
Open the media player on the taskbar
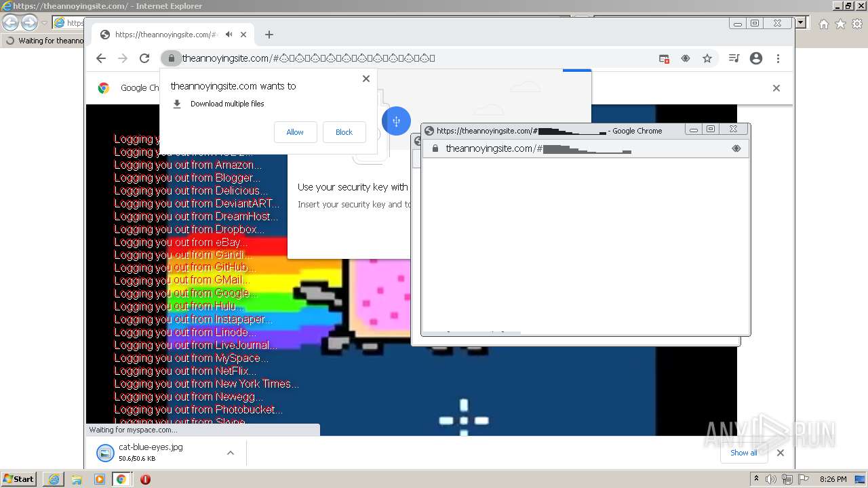click(x=100, y=479)
